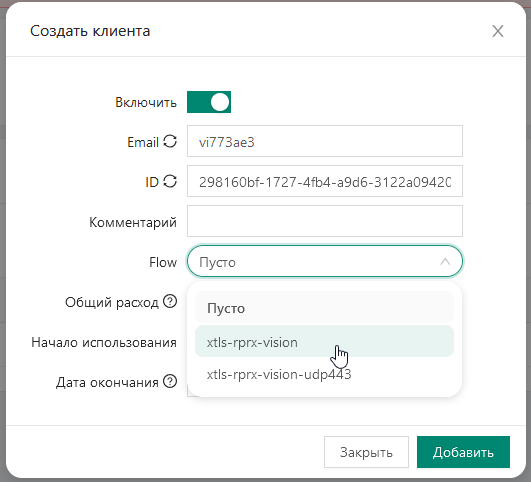This screenshot has height=482, width=531.
Task: Focus the Email input field
Action: click(325, 141)
